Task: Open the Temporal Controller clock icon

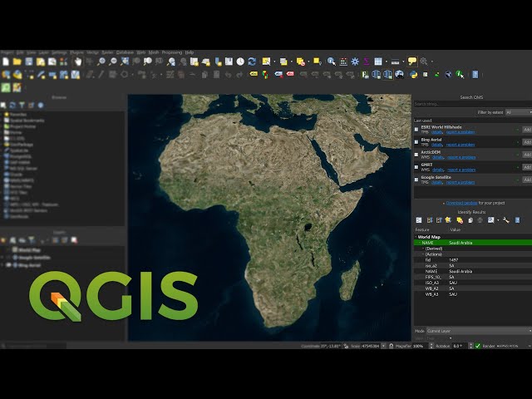Action: click(x=240, y=62)
